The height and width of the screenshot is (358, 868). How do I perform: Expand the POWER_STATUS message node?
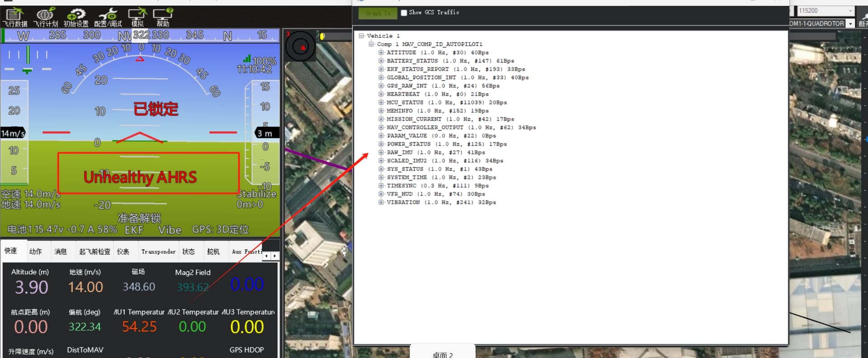[x=381, y=144]
